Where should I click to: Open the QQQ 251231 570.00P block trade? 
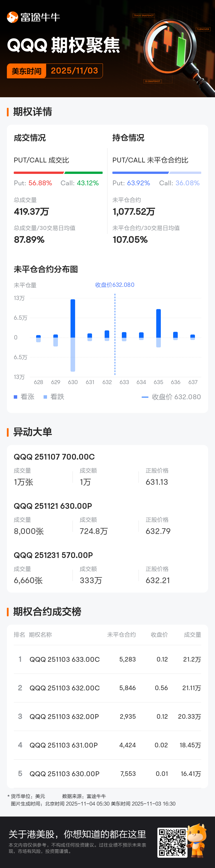53,555
